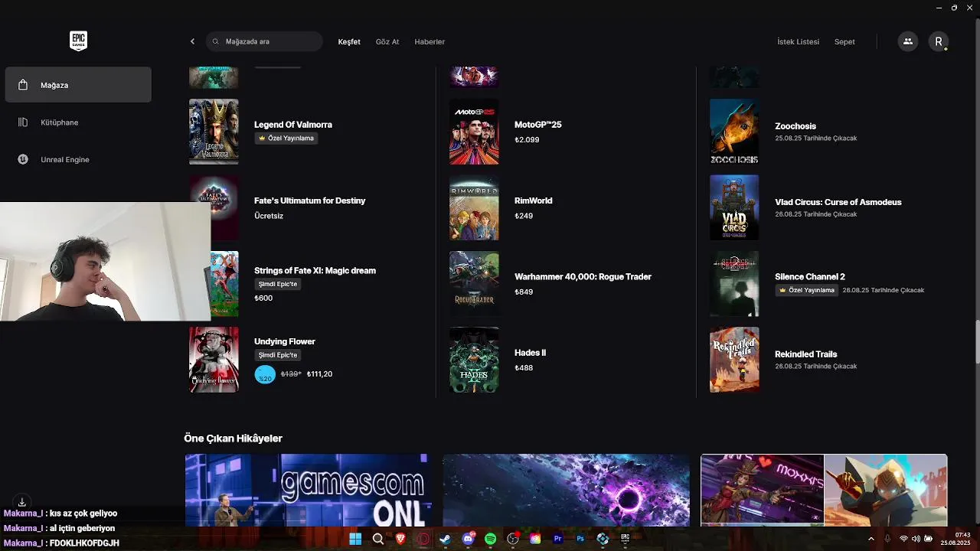Switch to the Göz At tab
Viewport: 980px width, 551px height.
pos(387,41)
